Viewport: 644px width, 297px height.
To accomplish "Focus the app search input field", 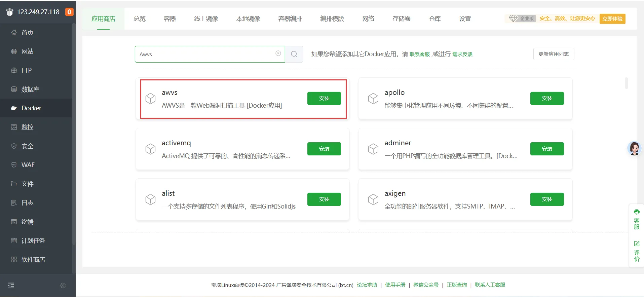I will tap(210, 54).
